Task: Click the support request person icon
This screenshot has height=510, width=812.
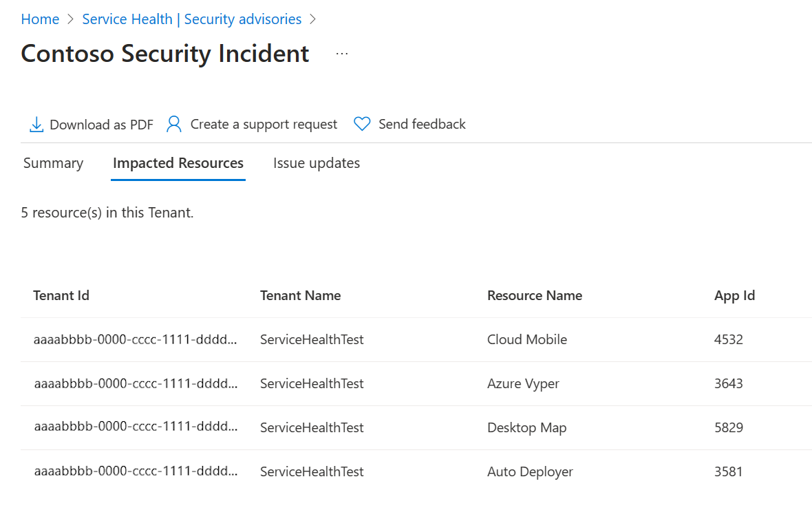Action: tap(174, 124)
